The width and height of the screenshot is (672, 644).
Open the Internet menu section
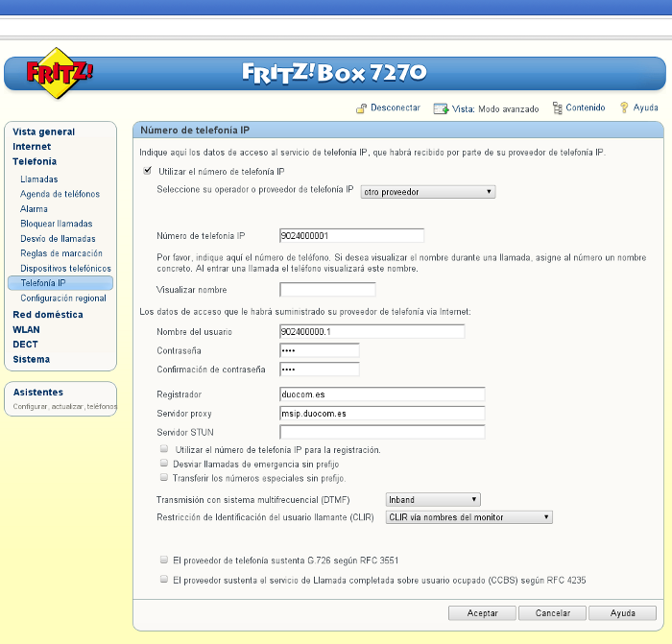(x=32, y=147)
